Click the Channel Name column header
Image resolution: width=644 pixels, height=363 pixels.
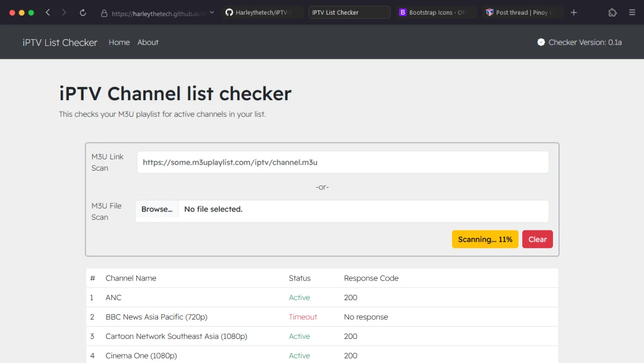pyautogui.click(x=131, y=278)
